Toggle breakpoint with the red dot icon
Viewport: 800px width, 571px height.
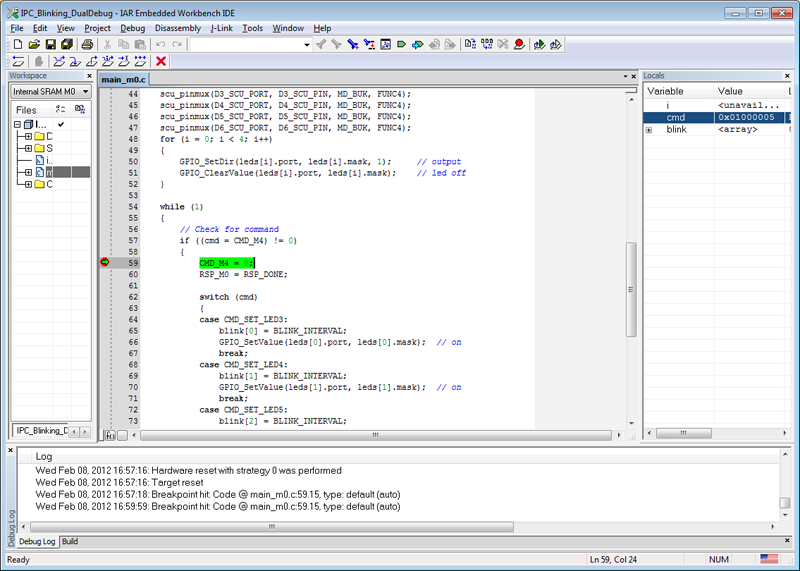pyautogui.click(x=519, y=44)
